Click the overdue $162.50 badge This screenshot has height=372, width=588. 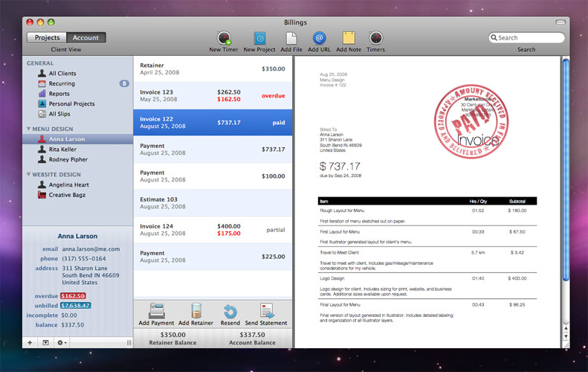click(x=73, y=296)
